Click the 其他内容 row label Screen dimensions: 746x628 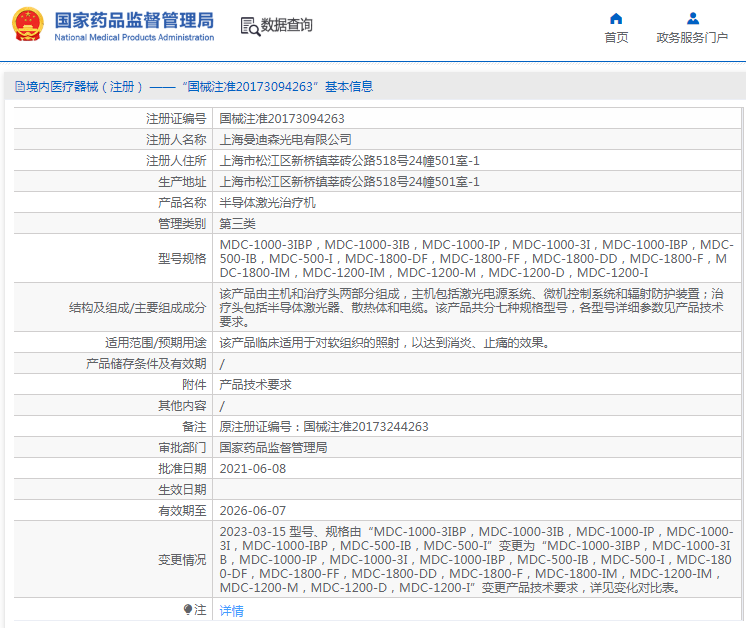[182, 405]
